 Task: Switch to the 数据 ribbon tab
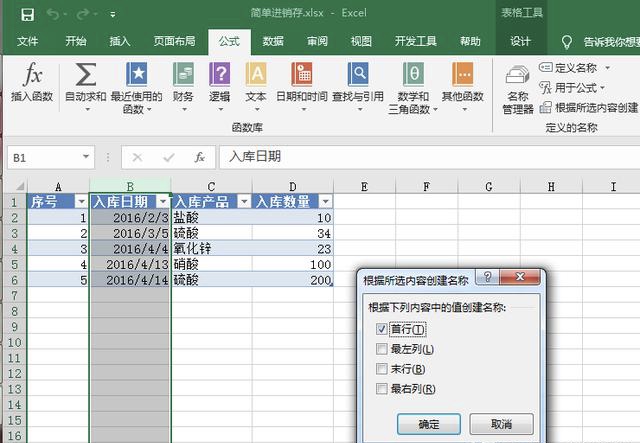pyautogui.click(x=272, y=41)
